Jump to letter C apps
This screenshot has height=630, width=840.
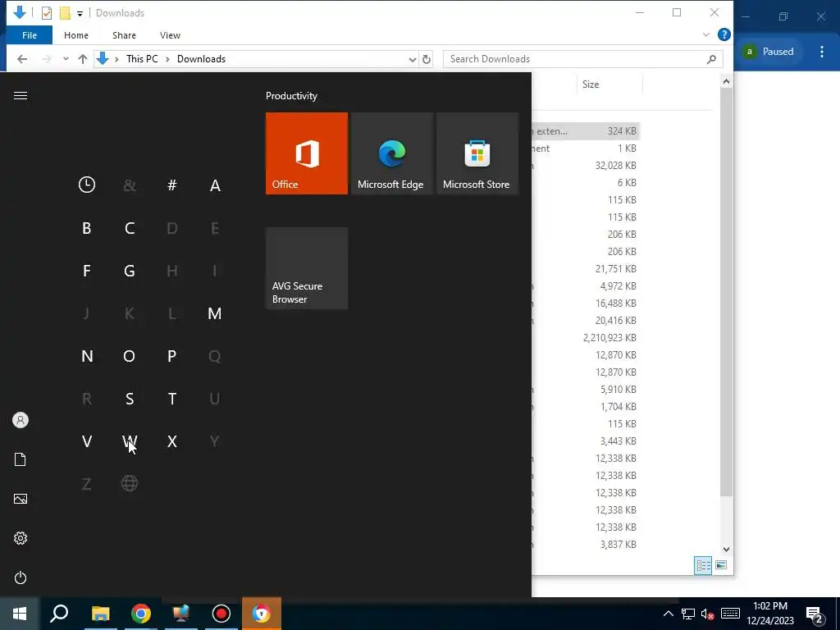(x=130, y=228)
